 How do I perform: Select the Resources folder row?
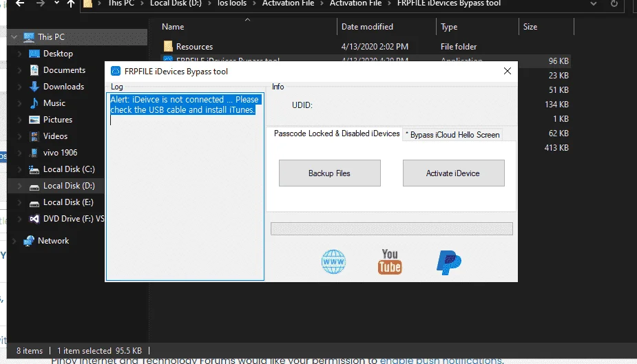click(366, 46)
